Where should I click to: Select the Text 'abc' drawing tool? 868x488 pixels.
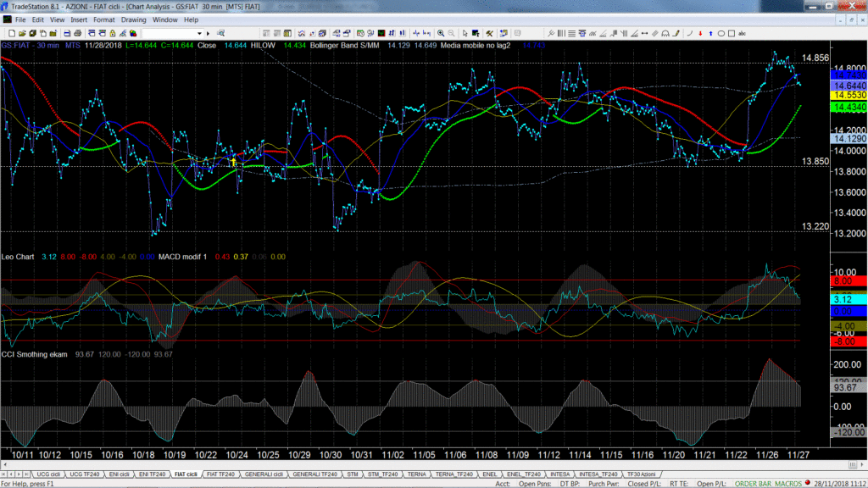pos(742,33)
